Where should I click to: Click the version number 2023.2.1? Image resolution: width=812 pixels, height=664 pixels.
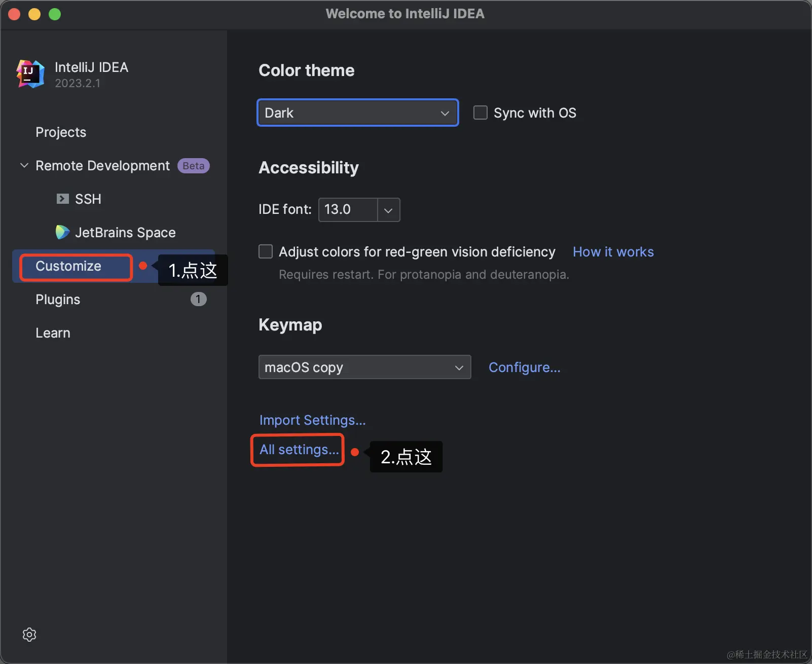pyautogui.click(x=78, y=83)
